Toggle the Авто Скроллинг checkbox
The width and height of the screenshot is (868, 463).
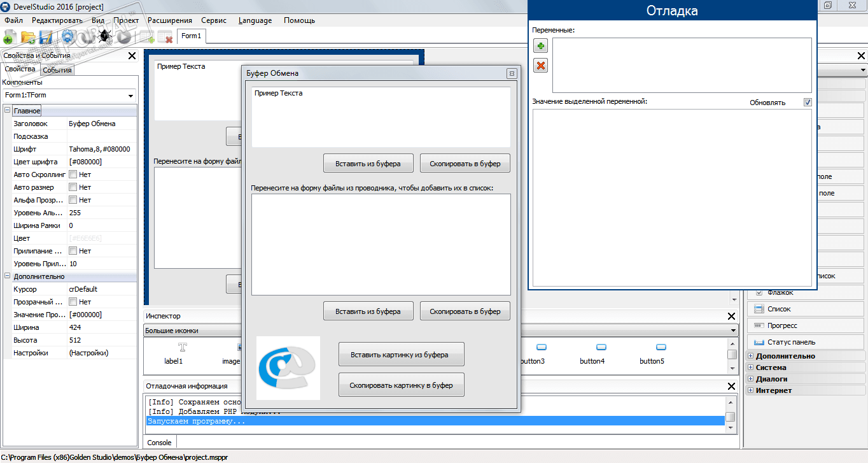[x=73, y=175]
